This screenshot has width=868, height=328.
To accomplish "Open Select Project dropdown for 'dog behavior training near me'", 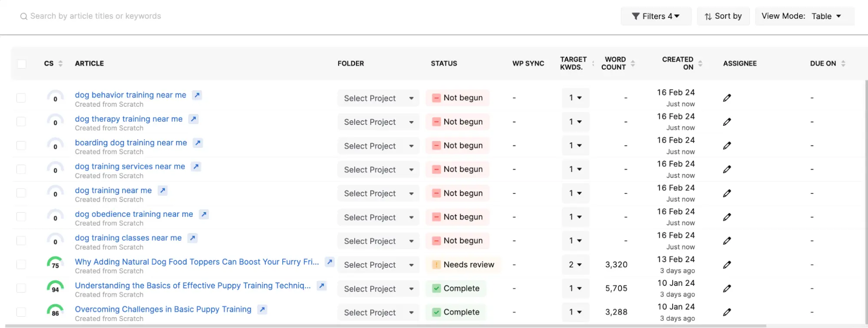I will [378, 98].
